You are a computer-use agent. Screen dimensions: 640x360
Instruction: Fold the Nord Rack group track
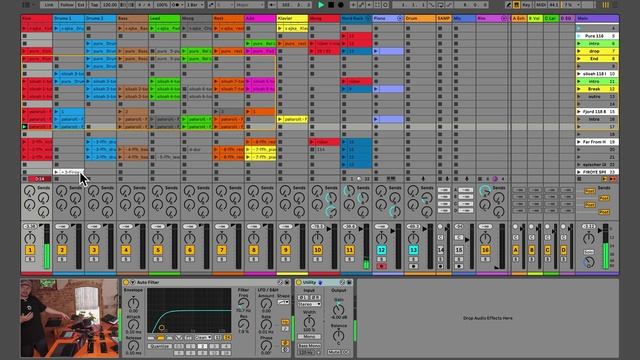368,18
